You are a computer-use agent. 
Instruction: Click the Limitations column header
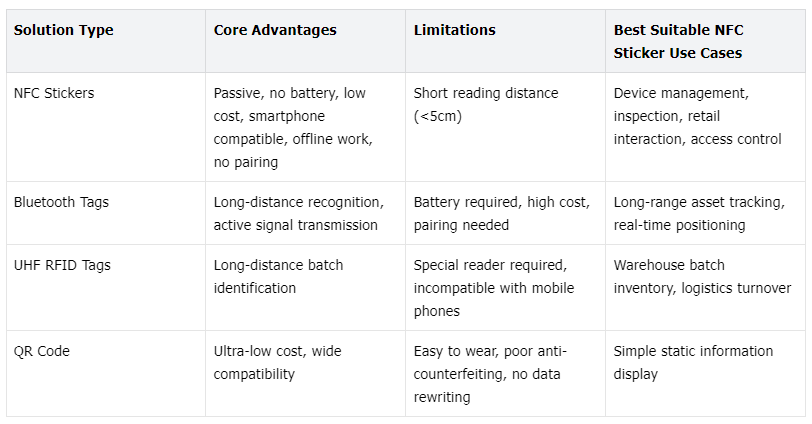coord(454,30)
